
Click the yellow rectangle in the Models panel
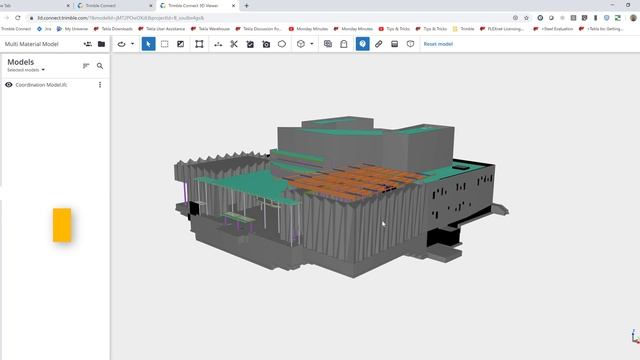(x=62, y=225)
